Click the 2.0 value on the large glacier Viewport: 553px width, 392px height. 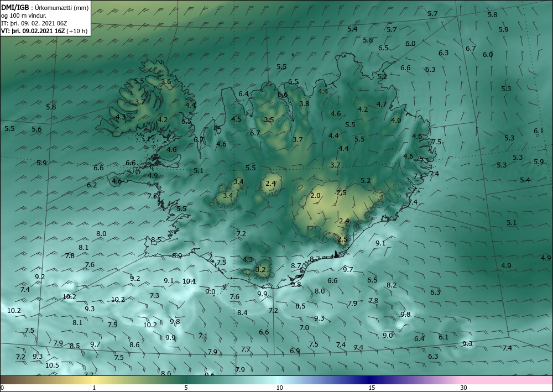tap(315, 196)
